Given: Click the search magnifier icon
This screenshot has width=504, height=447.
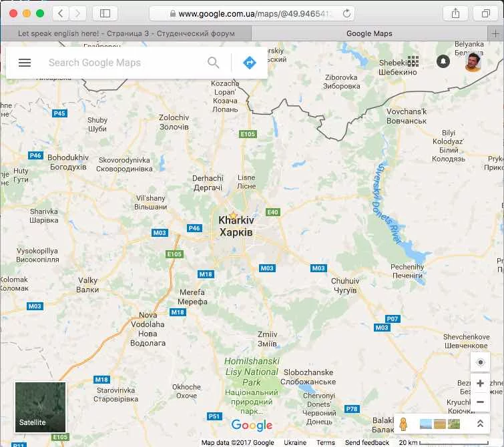Looking at the screenshot, I should 214,63.
